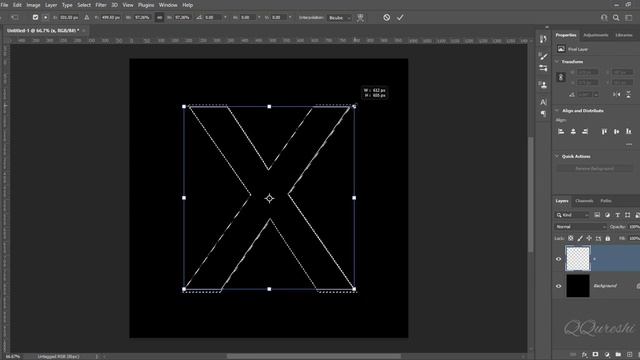
Task: Open the Brushes panel icon in collapsed dock
Action: point(543,56)
